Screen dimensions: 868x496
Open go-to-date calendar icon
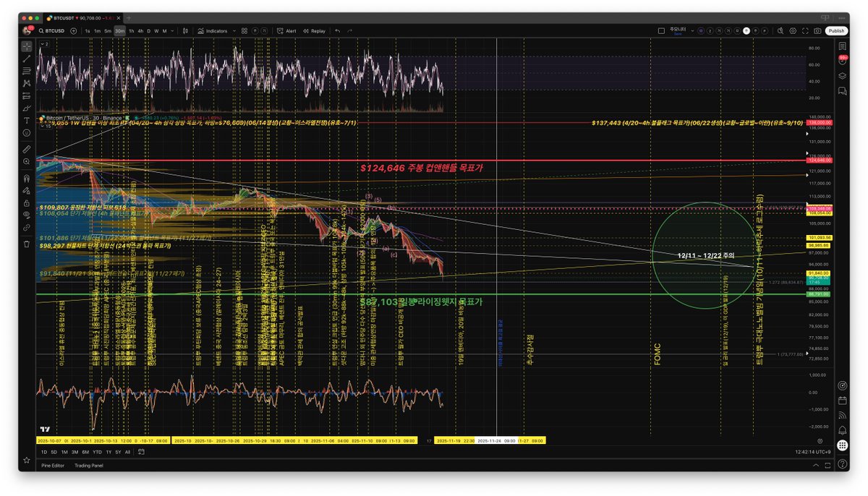(x=142, y=452)
